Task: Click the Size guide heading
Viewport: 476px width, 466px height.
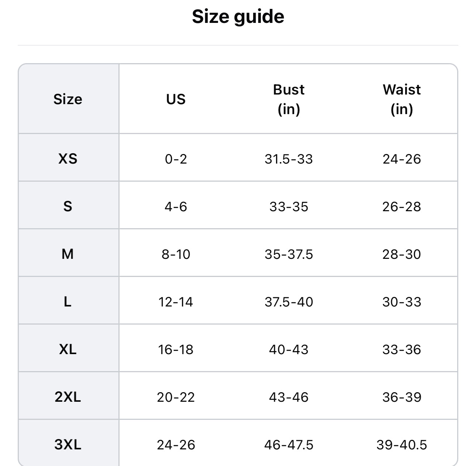Action: point(238,17)
